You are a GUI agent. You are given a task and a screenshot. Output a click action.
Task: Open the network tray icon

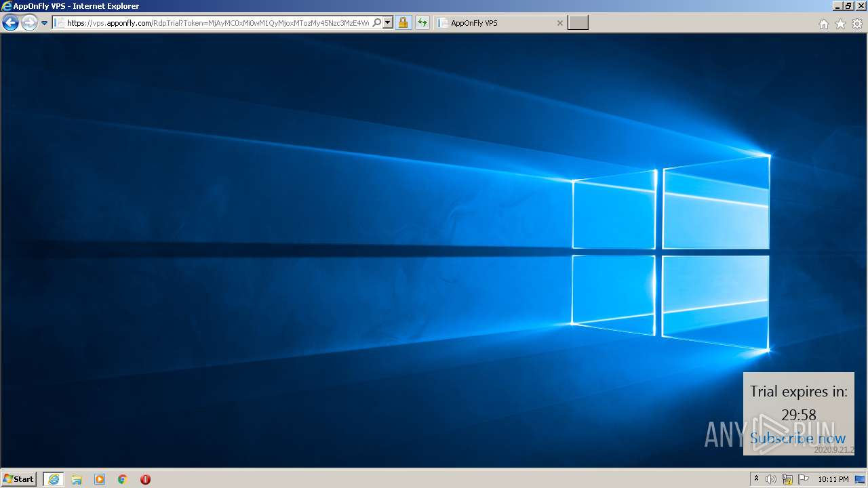787,479
